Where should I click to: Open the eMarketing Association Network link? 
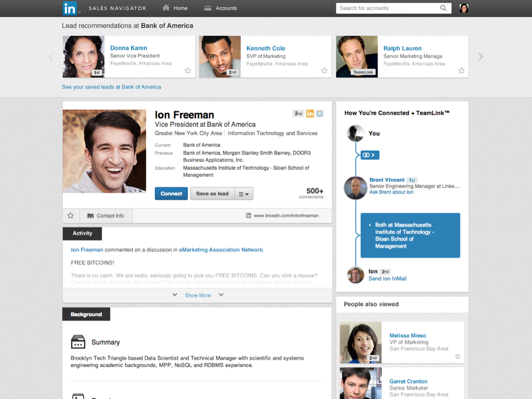click(x=221, y=250)
